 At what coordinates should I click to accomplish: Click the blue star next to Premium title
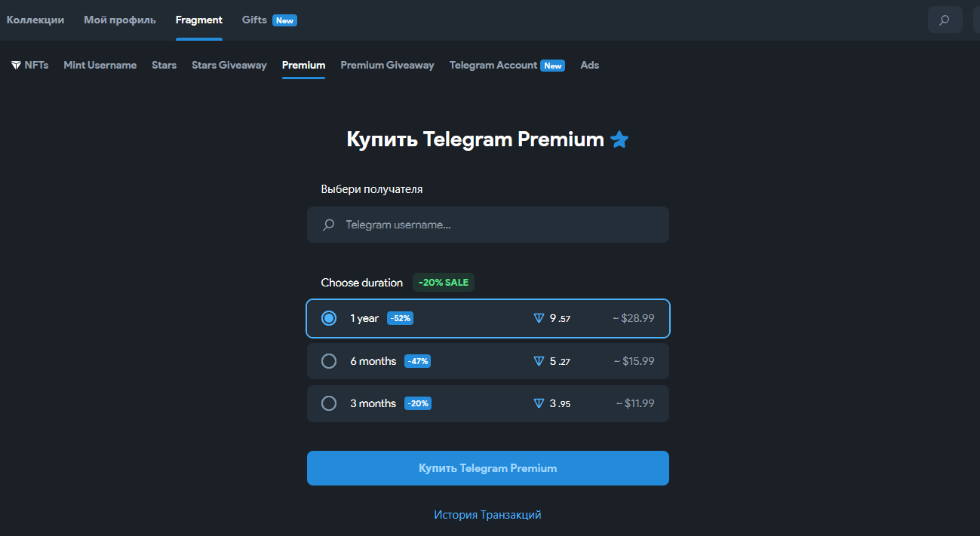pos(619,139)
